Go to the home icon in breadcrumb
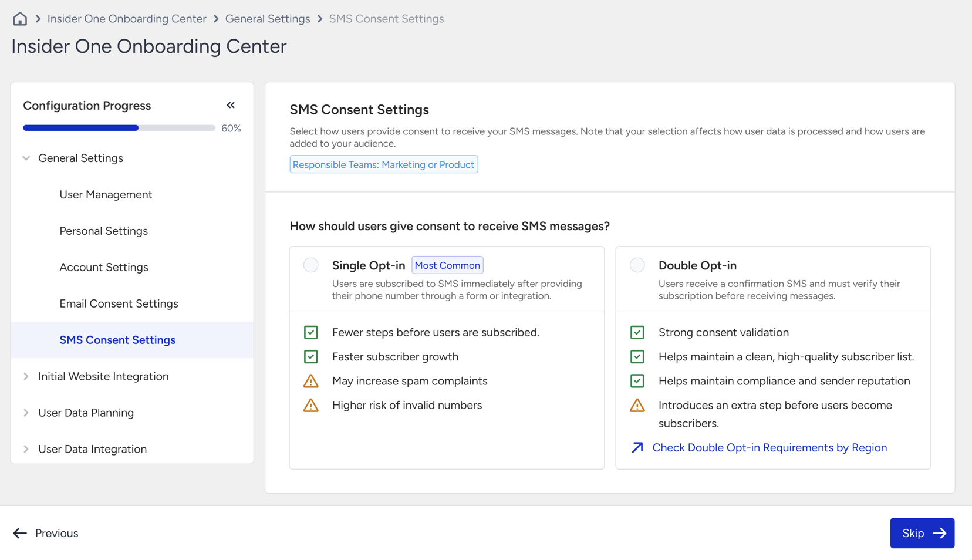972x560 pixels. 20,19
